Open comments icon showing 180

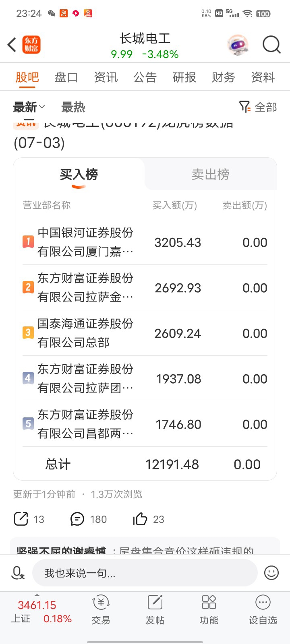[77, 519]
